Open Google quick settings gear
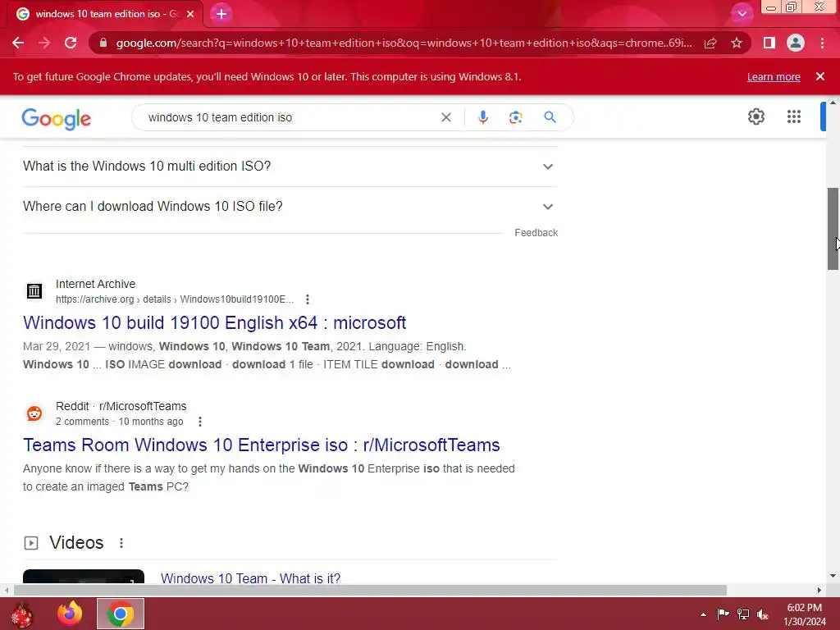The image size is (840, 630). (756, 116)
